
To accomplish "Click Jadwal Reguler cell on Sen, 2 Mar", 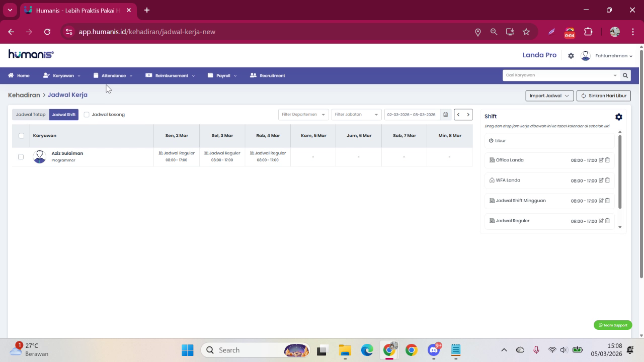I will [177, 156].
